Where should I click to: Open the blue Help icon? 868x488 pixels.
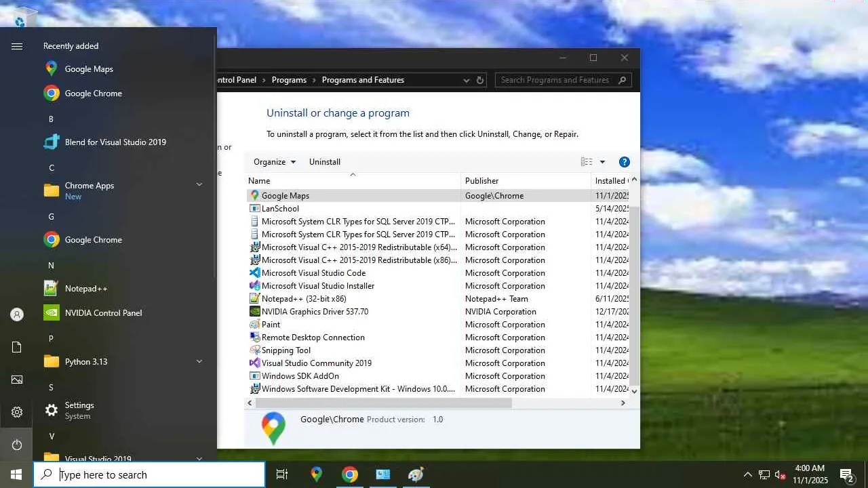coord(625,162)
